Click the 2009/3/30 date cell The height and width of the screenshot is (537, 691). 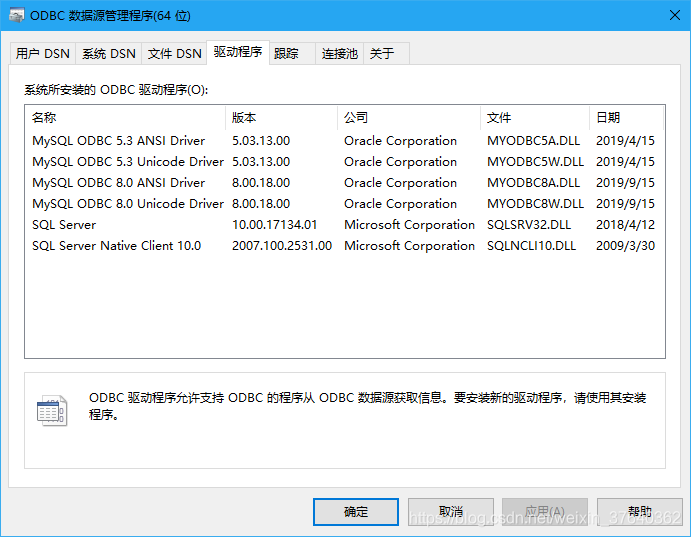tap(625, 246)
